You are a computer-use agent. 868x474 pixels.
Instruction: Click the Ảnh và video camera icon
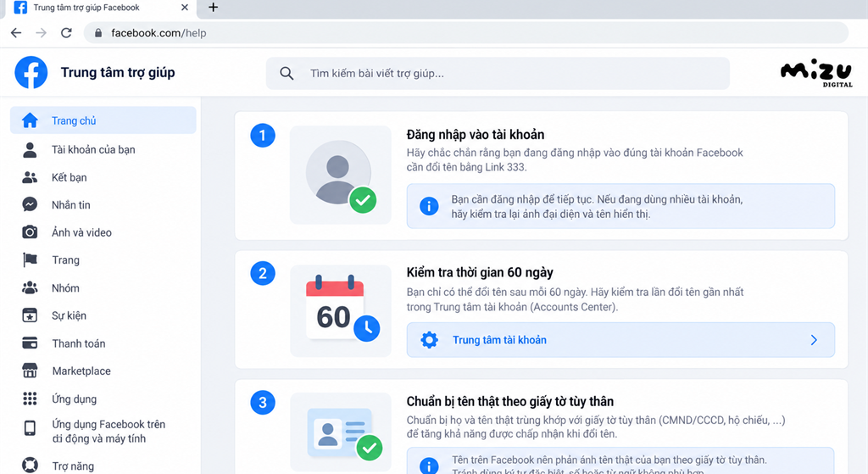point(30,232)
